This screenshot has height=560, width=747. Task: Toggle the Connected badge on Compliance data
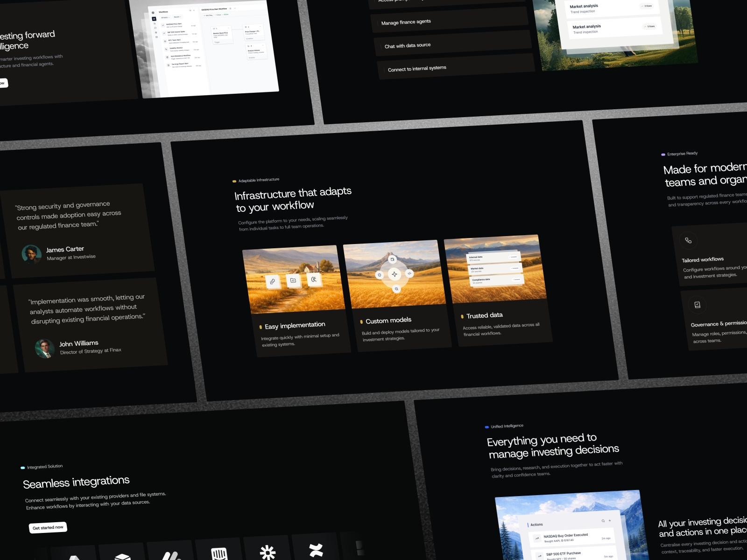point(516,280)
